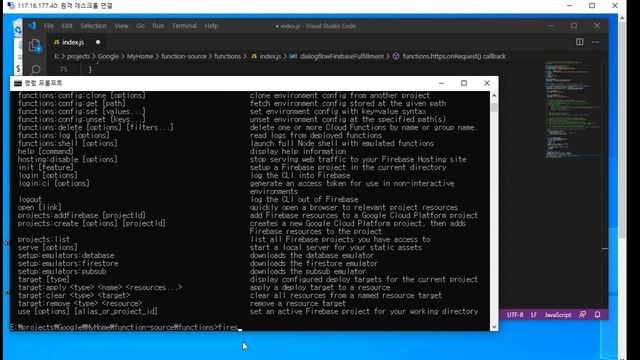Screen dimensions: 640x360
Task: Click the index.js tab file icon
Action: click(x=57, y=42)
